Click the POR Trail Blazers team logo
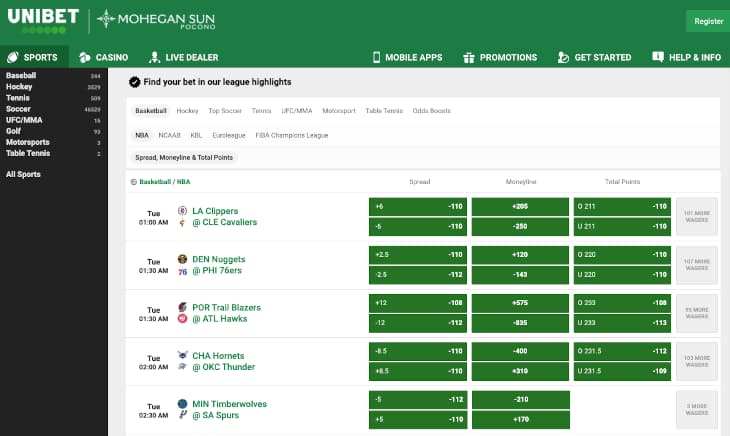Viewport: 730px width, 436px height. (182, 307)
